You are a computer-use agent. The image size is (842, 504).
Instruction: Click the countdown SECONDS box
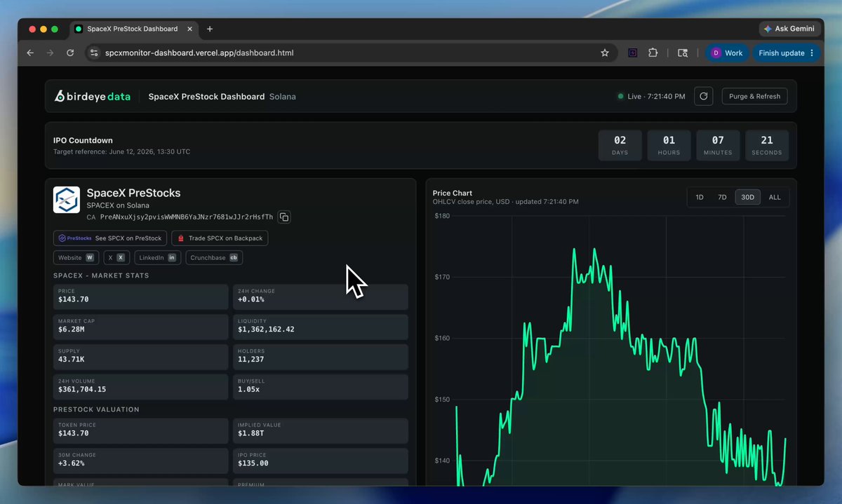[x=767, y=145]
